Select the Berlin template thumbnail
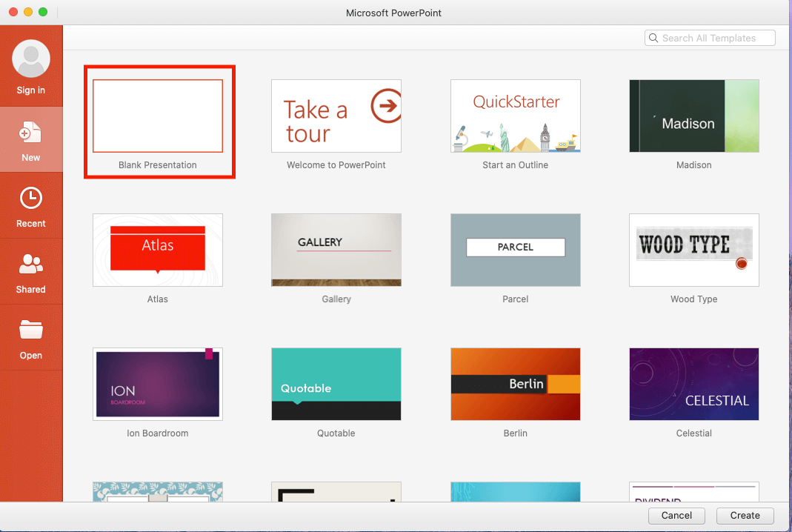The height and width of the screenshot is (532, 792). click(x=515, y=384)
